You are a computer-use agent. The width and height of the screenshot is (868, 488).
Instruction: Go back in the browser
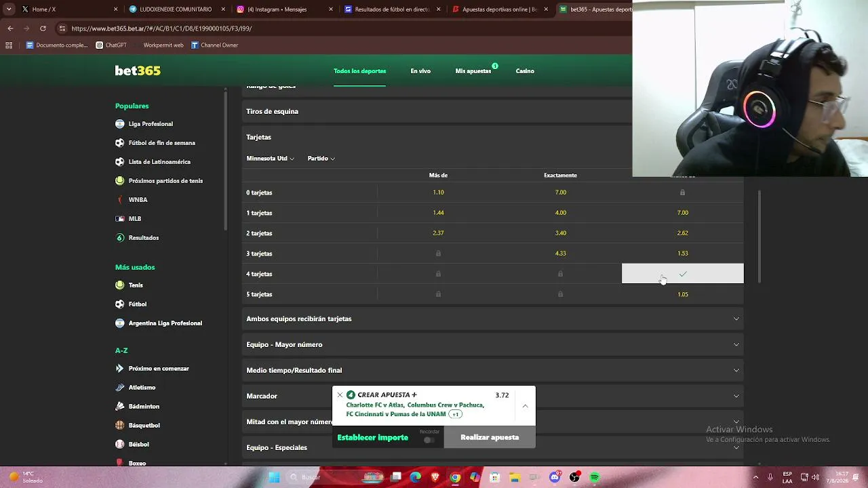coord(10,28)
